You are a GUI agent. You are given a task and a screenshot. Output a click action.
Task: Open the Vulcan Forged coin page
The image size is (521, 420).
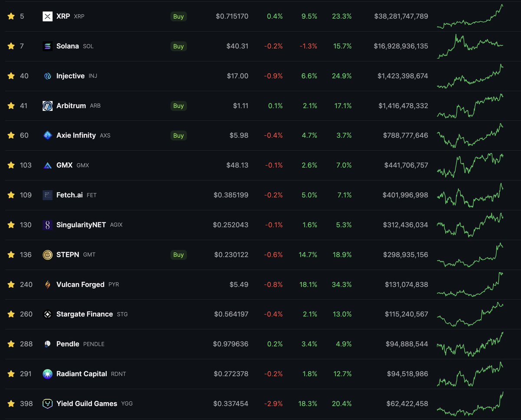point(80,284)
